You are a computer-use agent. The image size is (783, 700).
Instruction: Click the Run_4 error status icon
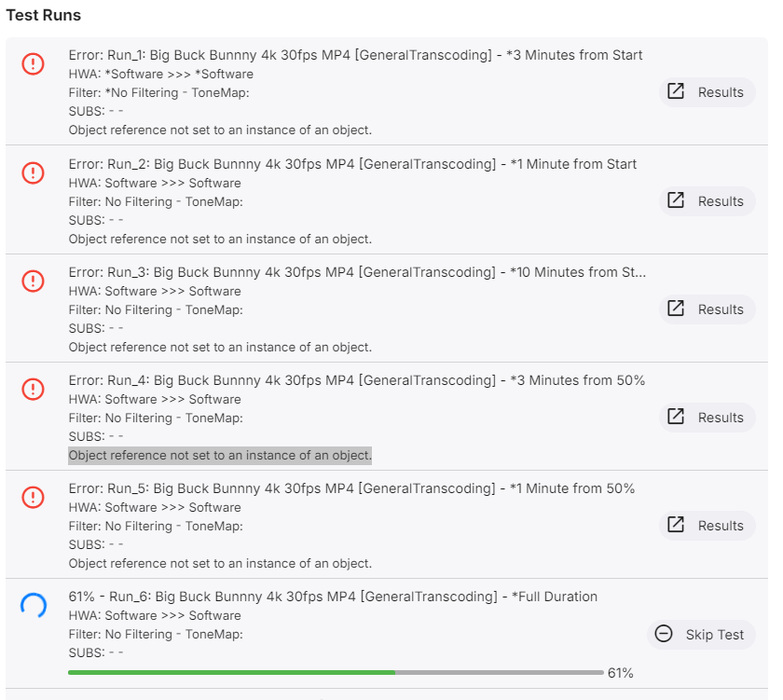33,390
